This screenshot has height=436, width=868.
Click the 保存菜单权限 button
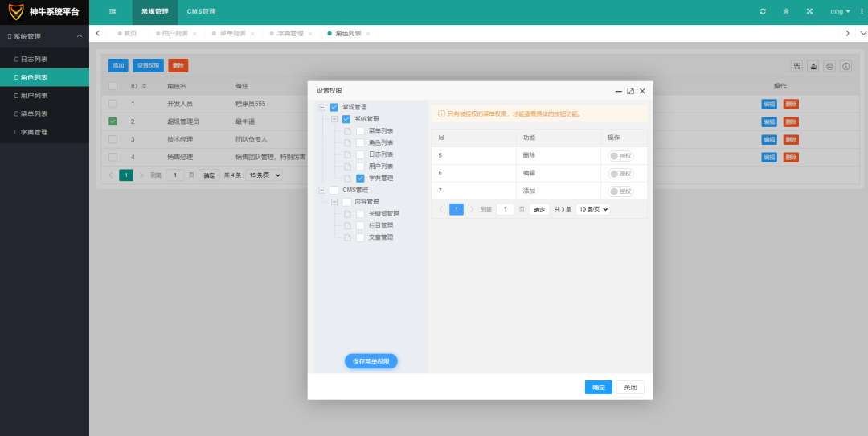pyautogui.click(x=371, y=361)
